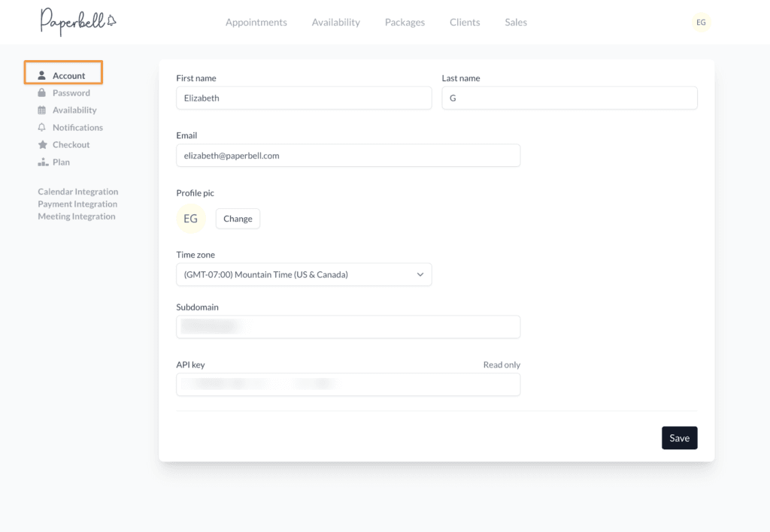Click the read-only API key field
This screenshot has width=770, height=532.
[x=348, y=384]
